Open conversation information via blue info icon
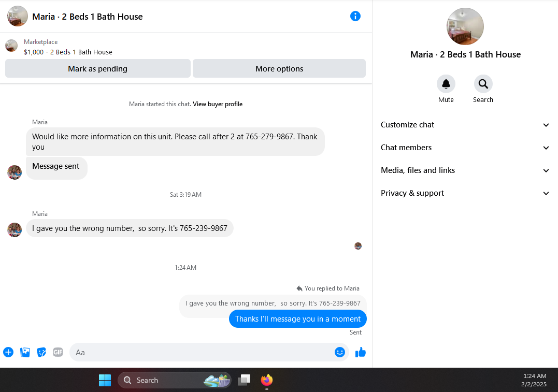 [355, 16]
